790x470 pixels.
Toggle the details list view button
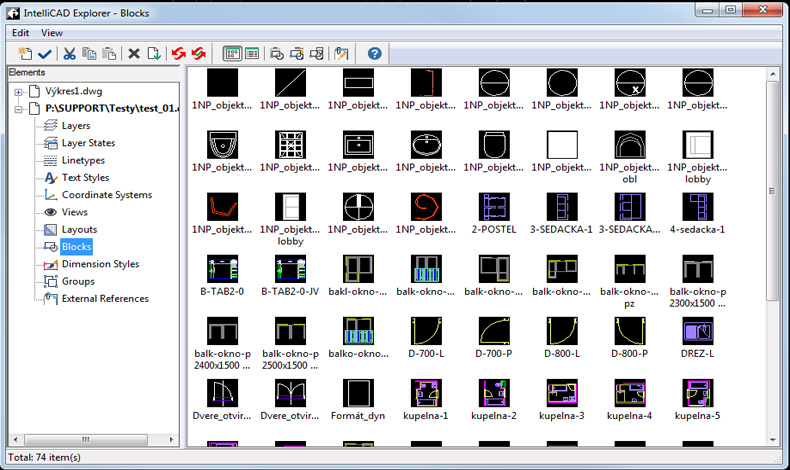pos(251,53)
